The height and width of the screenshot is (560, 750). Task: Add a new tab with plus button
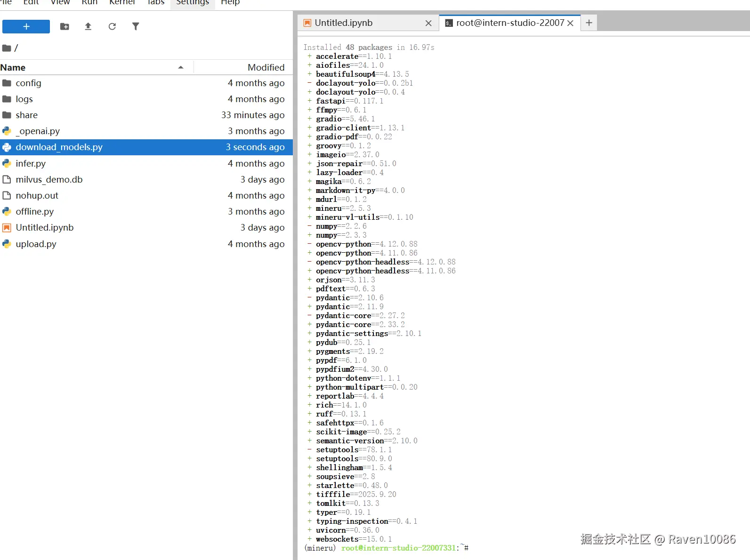[x=589, y=23]
